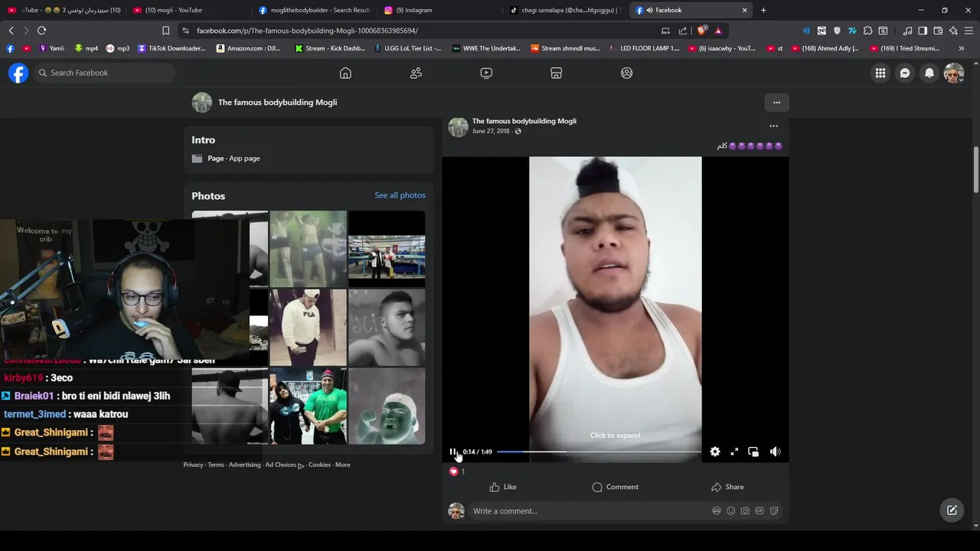Click the address bar URL
This screenshot has width=980, height=551.
click(x=307, y=31)
